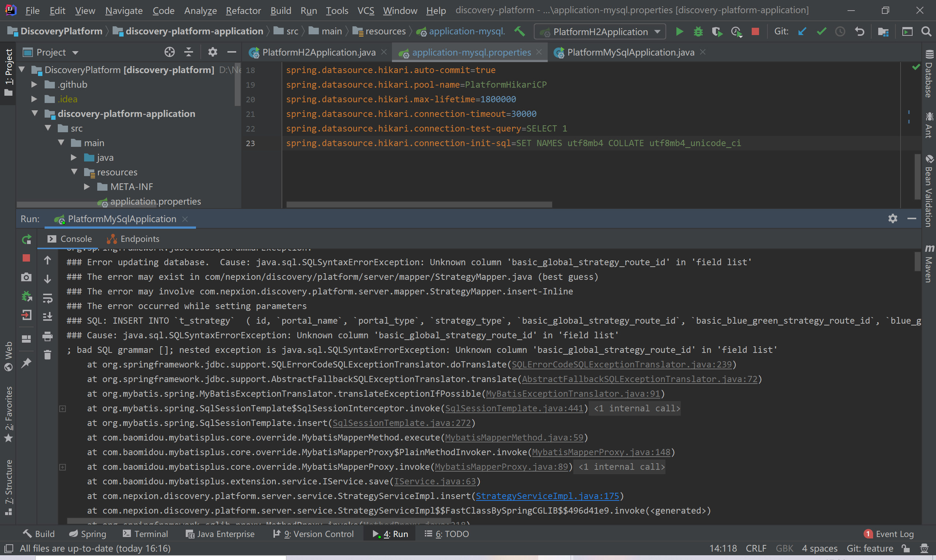Open the Refactor menu
Screen dimensions: 936x560
(243, 10)
